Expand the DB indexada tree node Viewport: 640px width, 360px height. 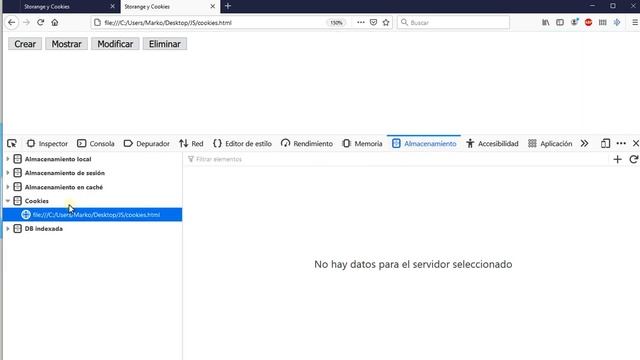click(8, 229)
